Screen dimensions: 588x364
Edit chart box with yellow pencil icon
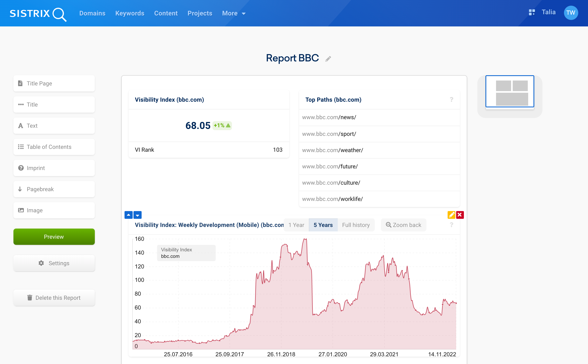[451, 215]
